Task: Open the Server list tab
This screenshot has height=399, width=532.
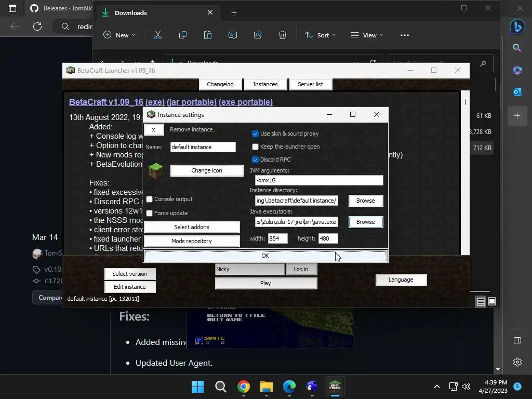Action: click(311, 84)
